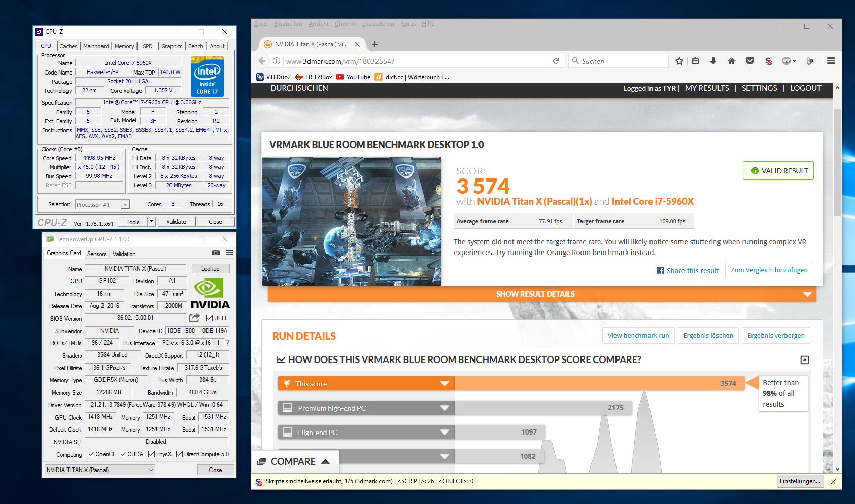This screenshot has height=504, width=855.
Task: Click Validate button in CPU-Z
Action: [x=176, y=222]
